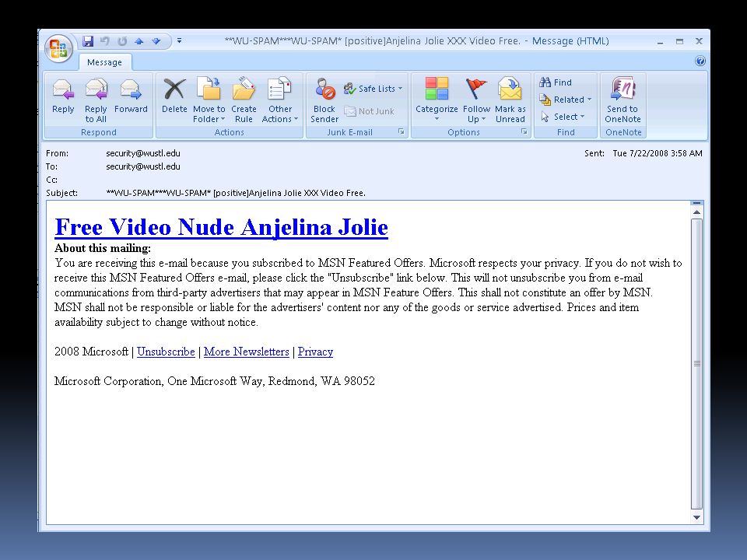
Task: Close the message window
Action: 699,41
